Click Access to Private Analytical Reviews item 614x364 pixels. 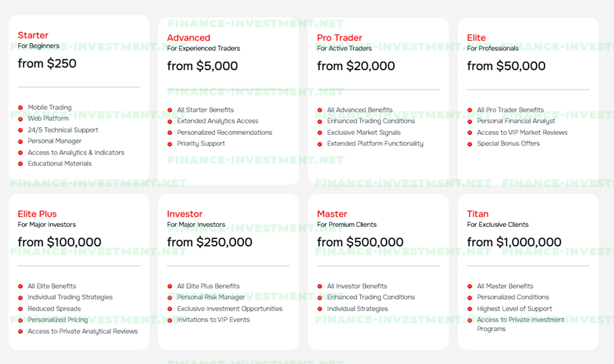[83, 331]
